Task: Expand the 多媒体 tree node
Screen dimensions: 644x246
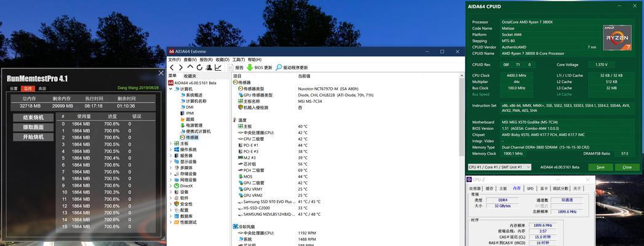Action: click(x=171, y=167)
